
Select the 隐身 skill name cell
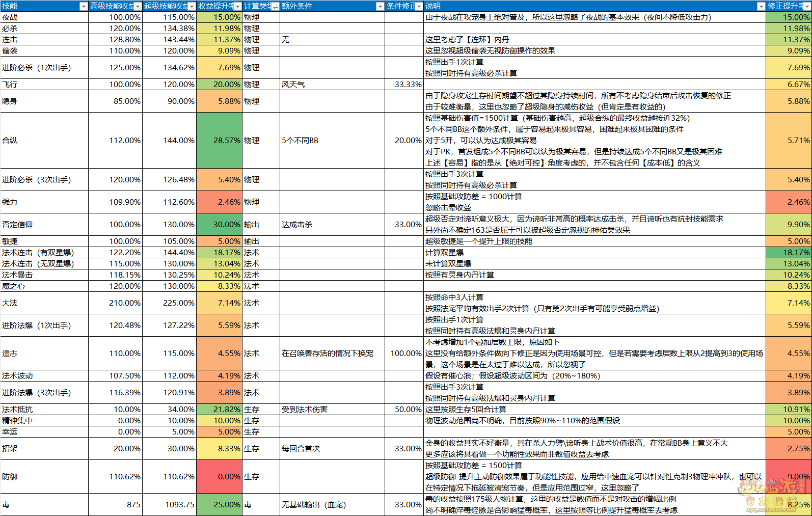click(x=44, y=101)
